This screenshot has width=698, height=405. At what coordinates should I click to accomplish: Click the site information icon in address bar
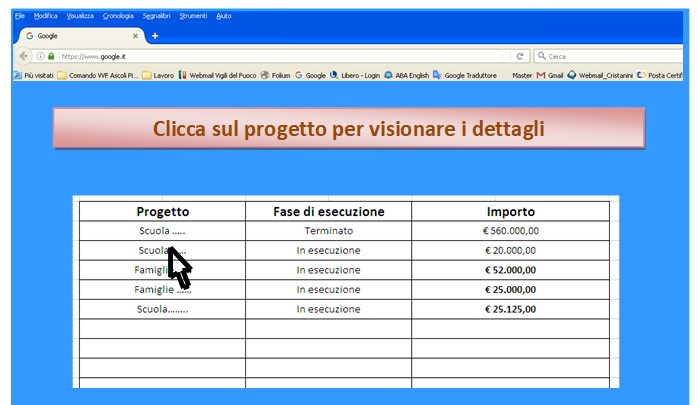(40, 56)
